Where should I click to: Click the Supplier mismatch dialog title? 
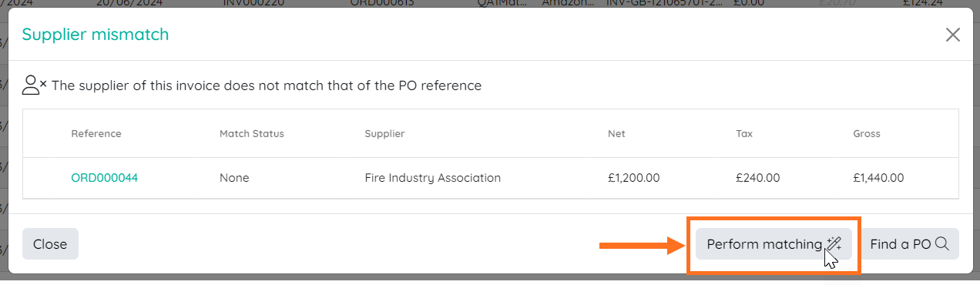(x=96, y=34)
